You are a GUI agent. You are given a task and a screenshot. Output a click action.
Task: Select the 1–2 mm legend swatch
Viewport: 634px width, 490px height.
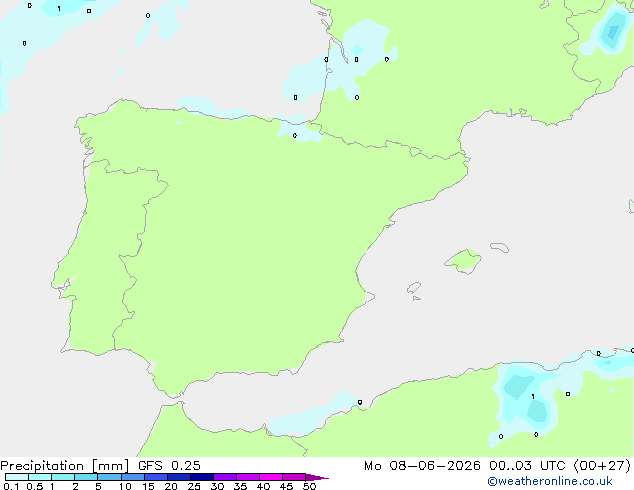tap(63, 477)
